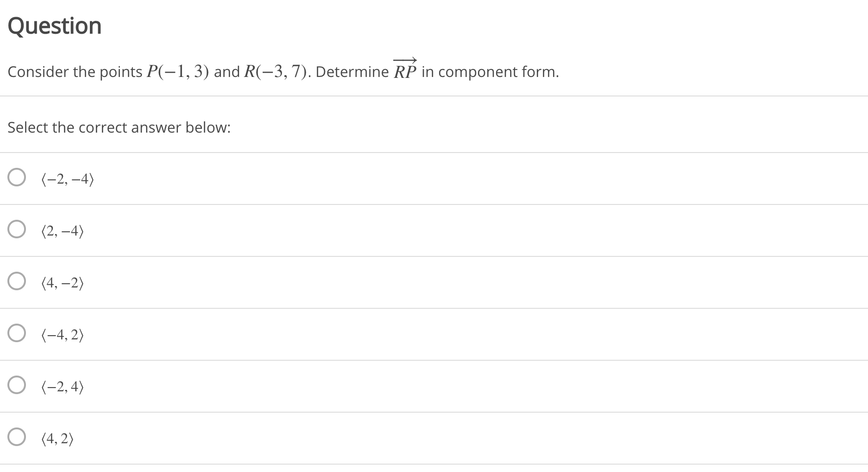Click the RP vector notation in the question

405,70
